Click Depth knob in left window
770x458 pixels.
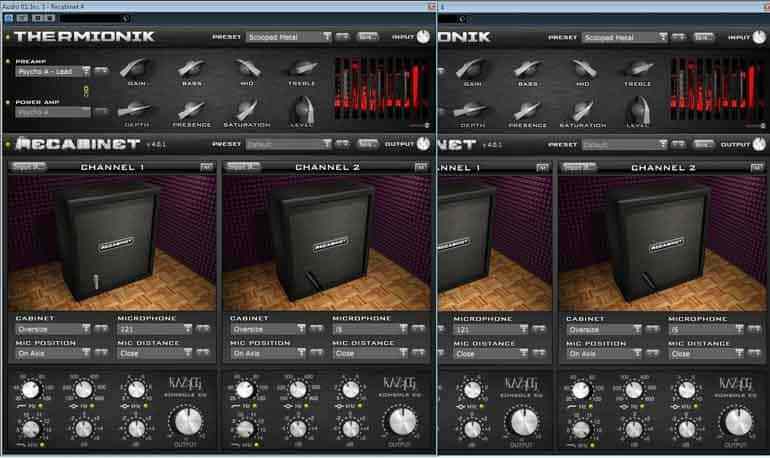(136, 109)
